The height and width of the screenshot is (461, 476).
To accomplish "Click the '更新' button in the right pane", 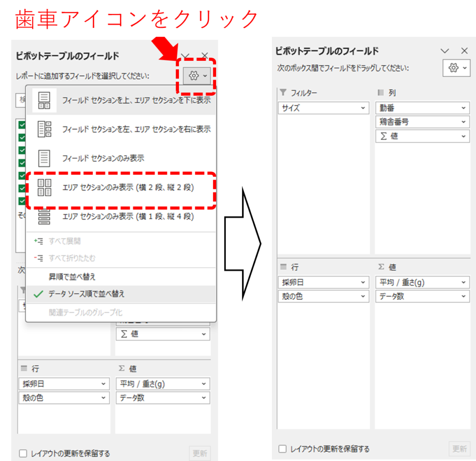I will point(459,448).
